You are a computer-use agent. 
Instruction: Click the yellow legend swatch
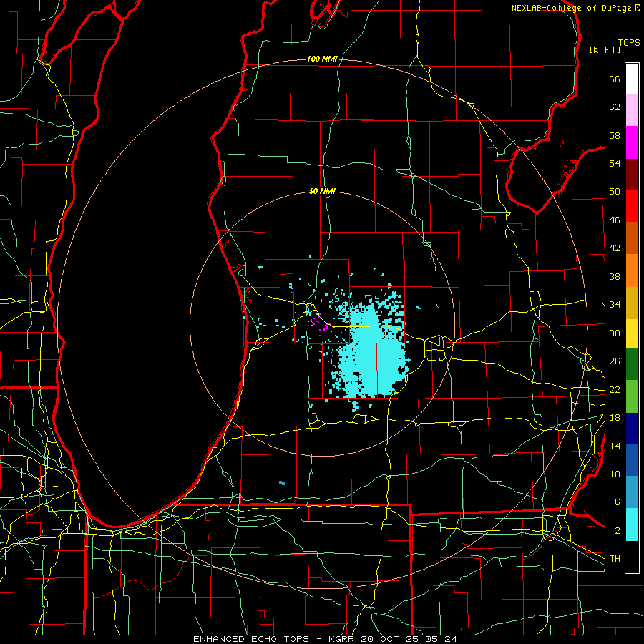(632, 333)
